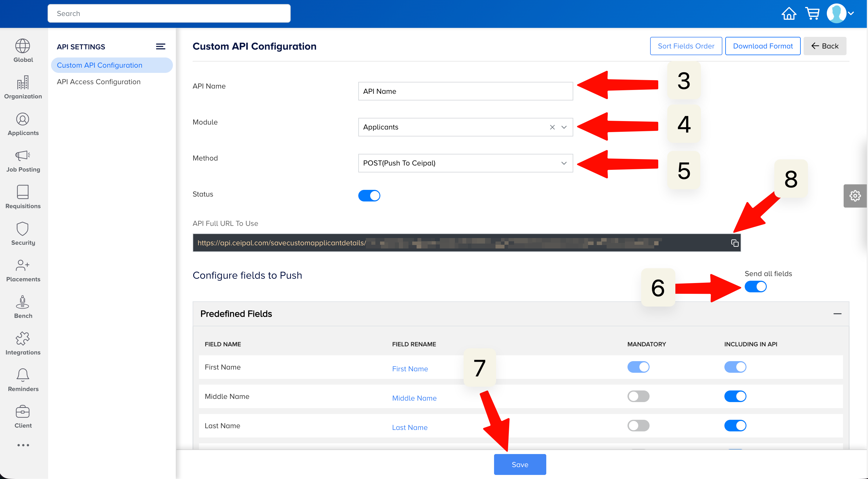Collapse API Settings with hamburger icon
This screenshot has height=479, width=868.
tap(160, 46)
